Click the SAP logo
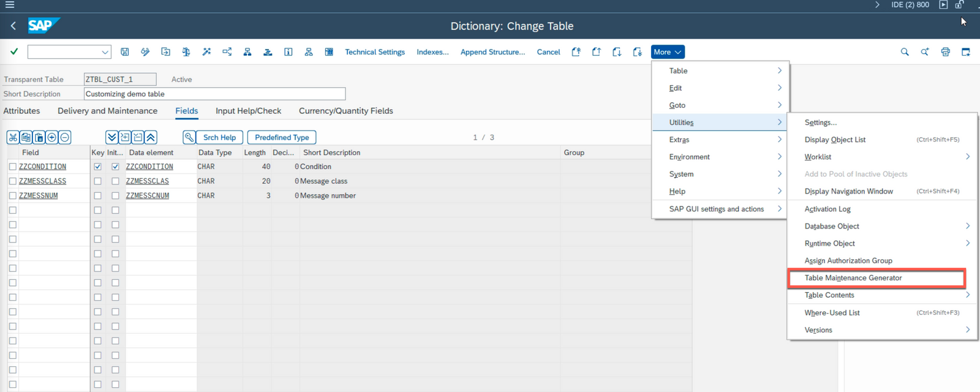This screenshot has height=392, width=980. (x=43, y=26)
